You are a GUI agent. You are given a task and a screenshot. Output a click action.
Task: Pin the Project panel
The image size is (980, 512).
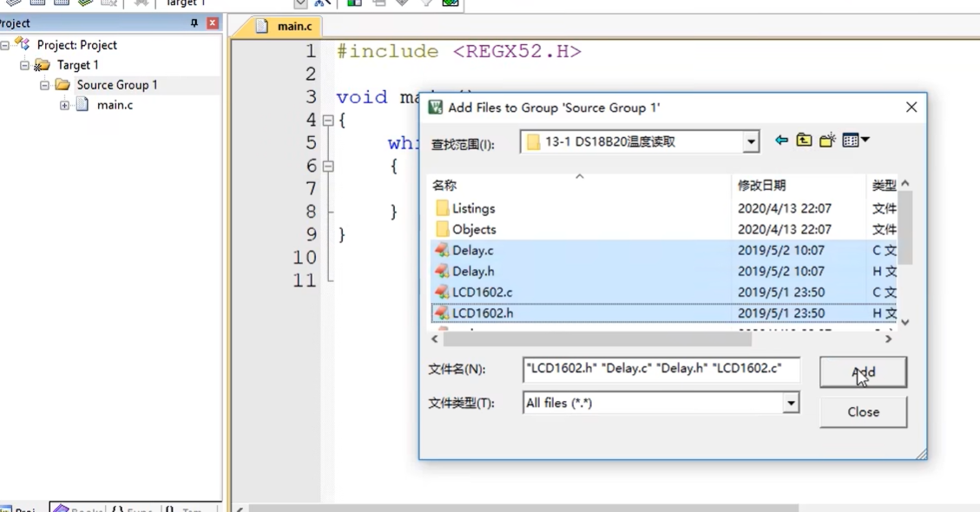[194, 23]
